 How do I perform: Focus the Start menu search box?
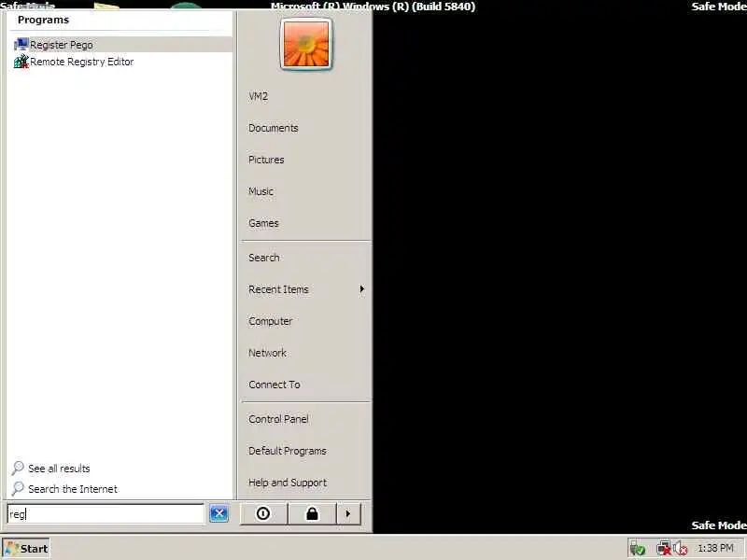(106, 514)
